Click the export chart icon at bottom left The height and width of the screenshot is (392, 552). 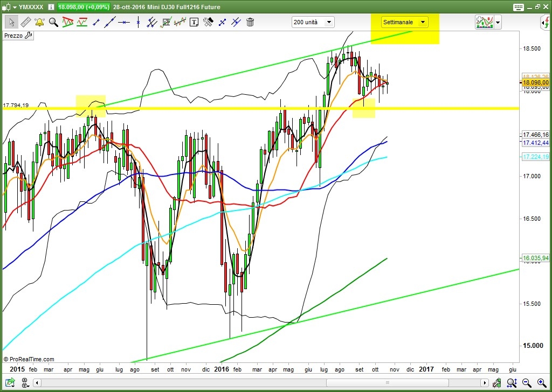(x=11, y=382)
